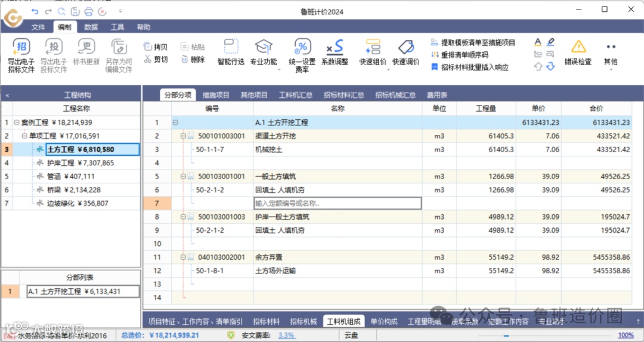
Task: Click the font color A icon
Action: (x=538, y=42)
